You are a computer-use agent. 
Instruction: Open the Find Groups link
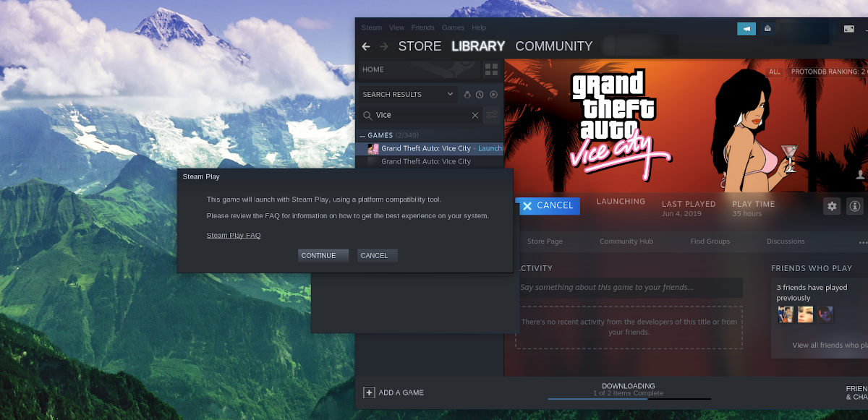coord(710,241)
